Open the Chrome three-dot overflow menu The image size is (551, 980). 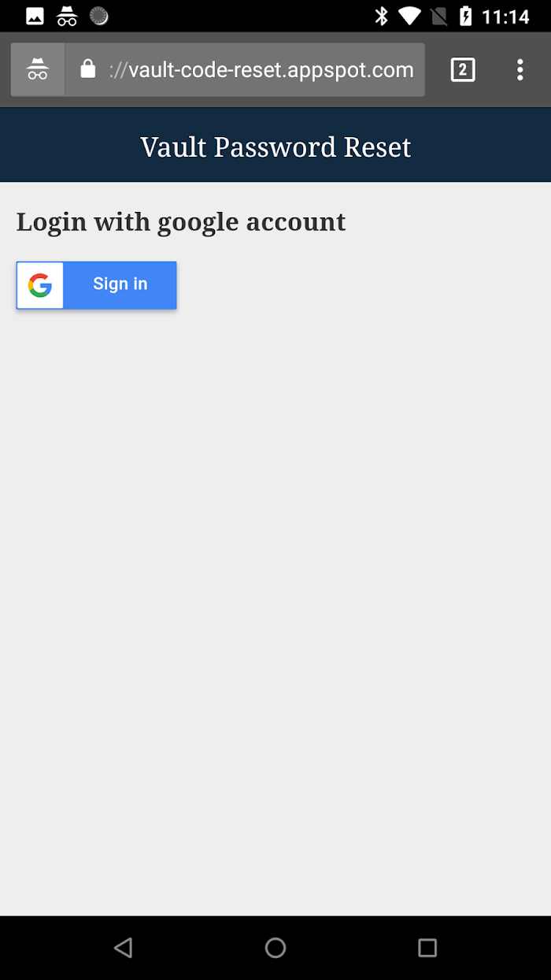pos(520,69)
